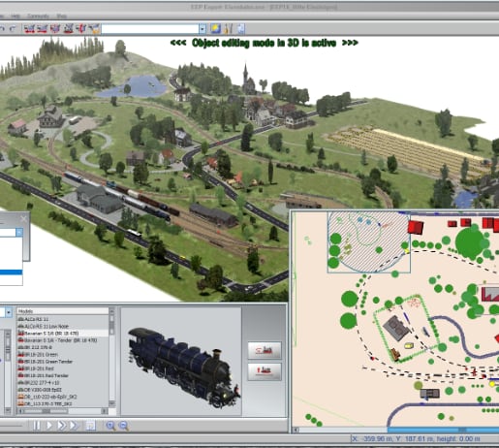Click the lower red locomotive button
The width and height of the screenshot is (499, 448).
click(x=265, y=371)
